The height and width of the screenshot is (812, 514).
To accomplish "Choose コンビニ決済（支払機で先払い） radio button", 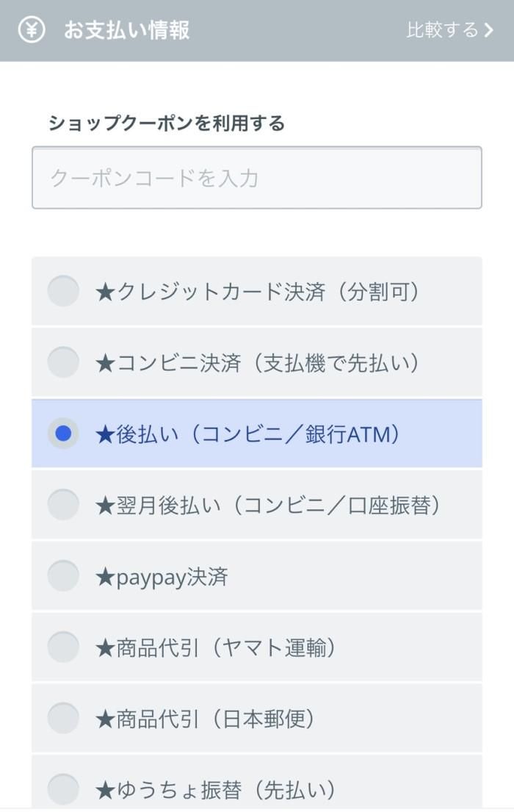I will click(63, 362).
